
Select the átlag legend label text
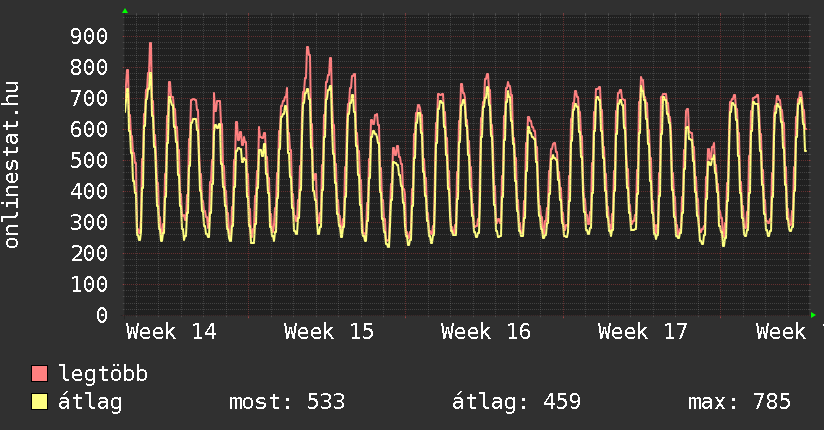91,402
